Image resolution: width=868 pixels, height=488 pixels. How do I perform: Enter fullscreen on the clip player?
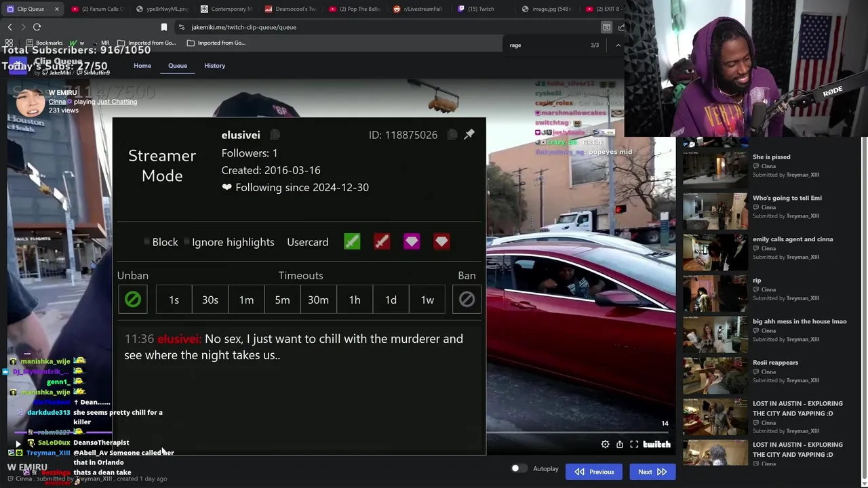coord(634,445)
